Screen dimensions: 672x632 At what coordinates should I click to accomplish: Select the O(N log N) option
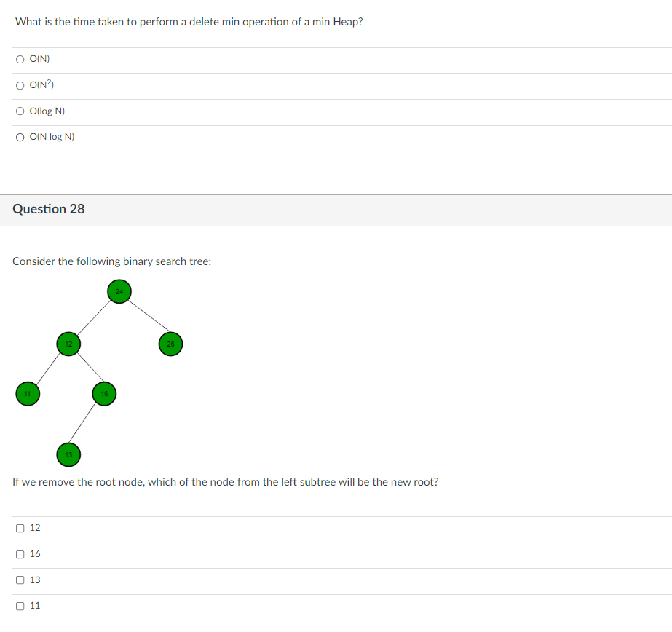coord(20,137)
